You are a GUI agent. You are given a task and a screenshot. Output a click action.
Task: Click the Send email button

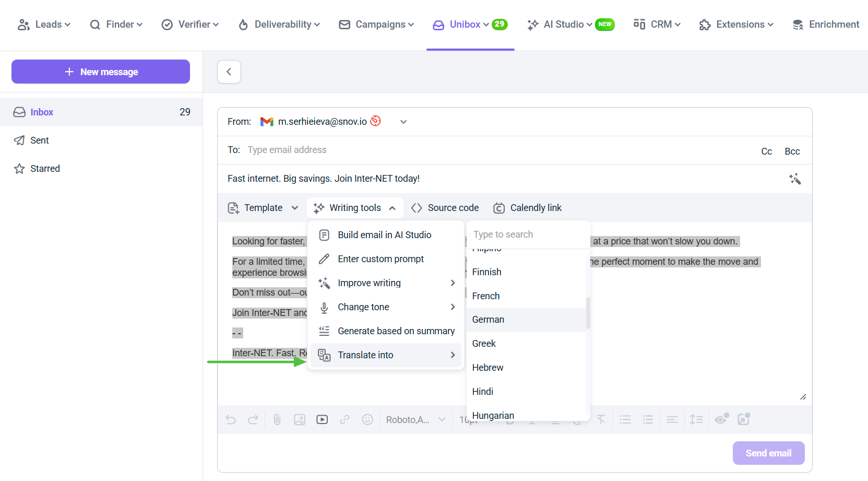pyautogui.click(x=768, y=453)
